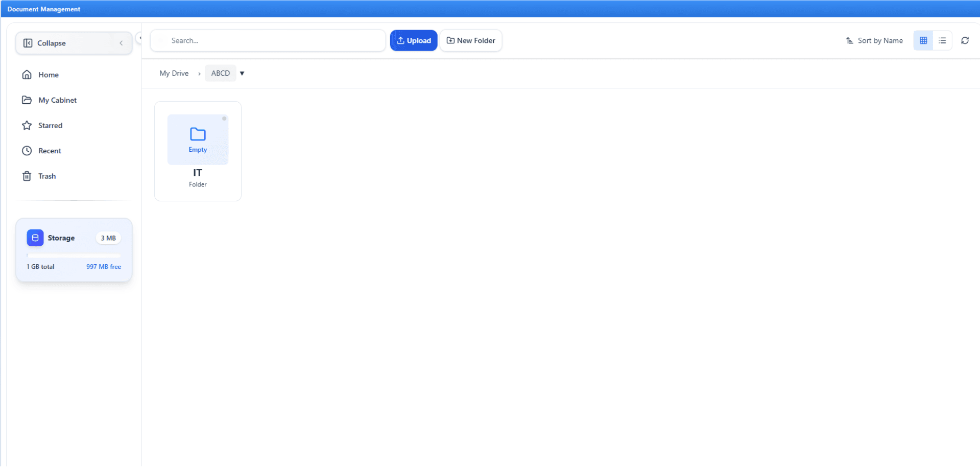Click the Upload button

pyautogui.click(x=413, y=40)
